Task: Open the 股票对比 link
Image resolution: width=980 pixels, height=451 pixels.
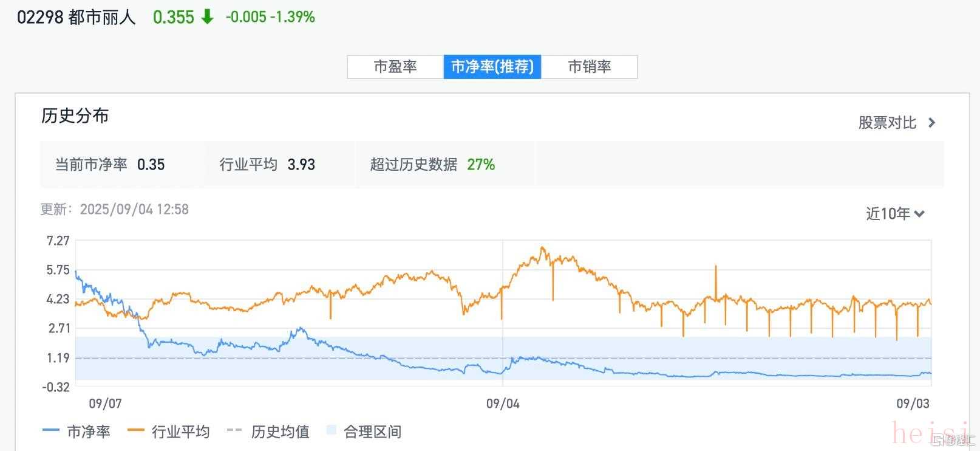Action: [x=887, y=123]
